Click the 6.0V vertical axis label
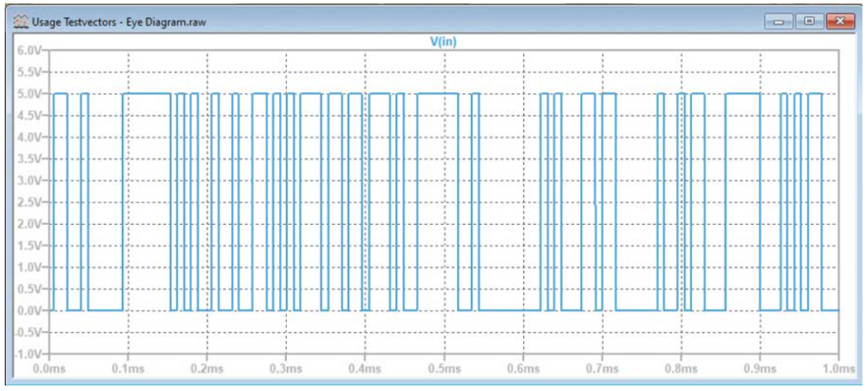The image size is (868, 391). pyautogui.click(x=31, y=51)
